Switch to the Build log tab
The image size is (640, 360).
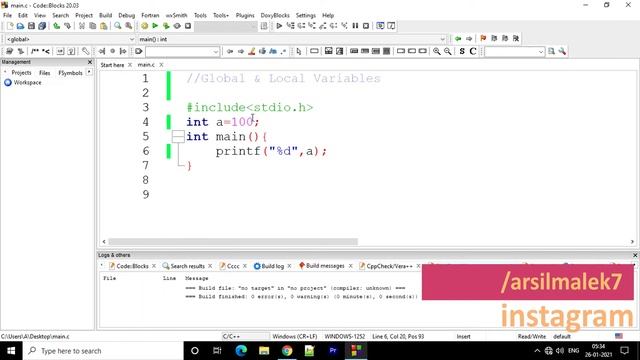click(x=272, y=266)
